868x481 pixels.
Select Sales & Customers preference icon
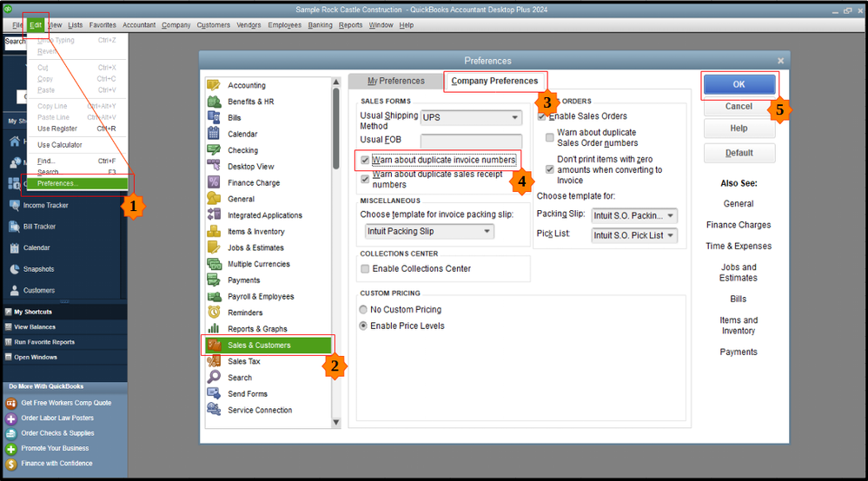point(214,345)
